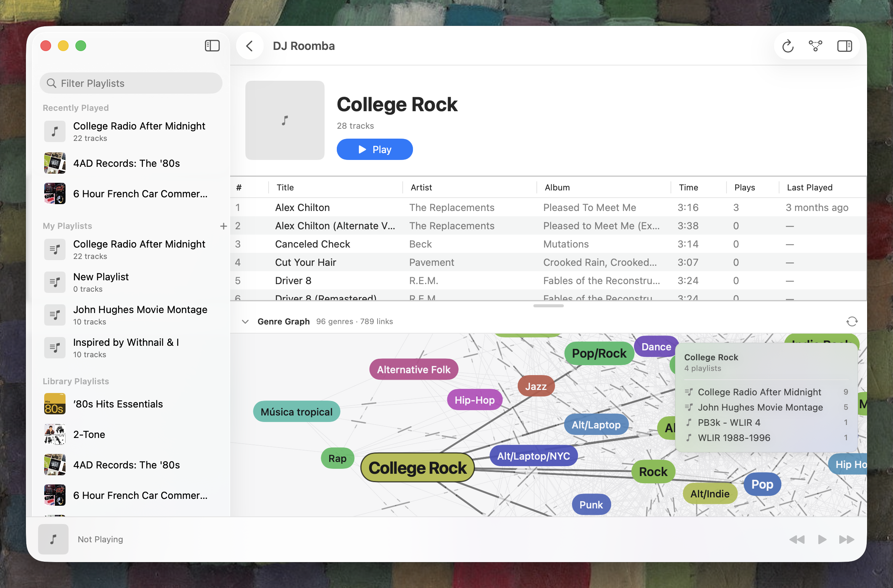Open John Hughes Movie Montage from popover
893x588 pixels.
coord(767,407)
